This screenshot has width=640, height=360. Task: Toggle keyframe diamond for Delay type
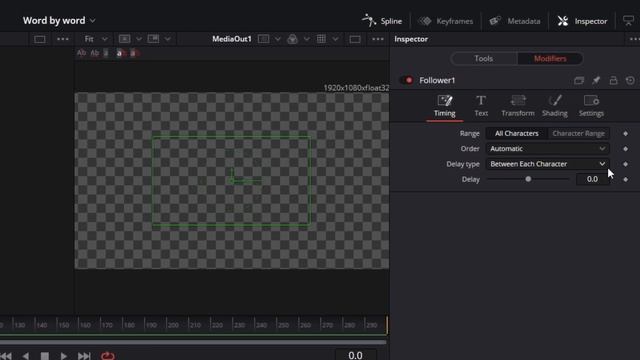[x=625, y=164]
